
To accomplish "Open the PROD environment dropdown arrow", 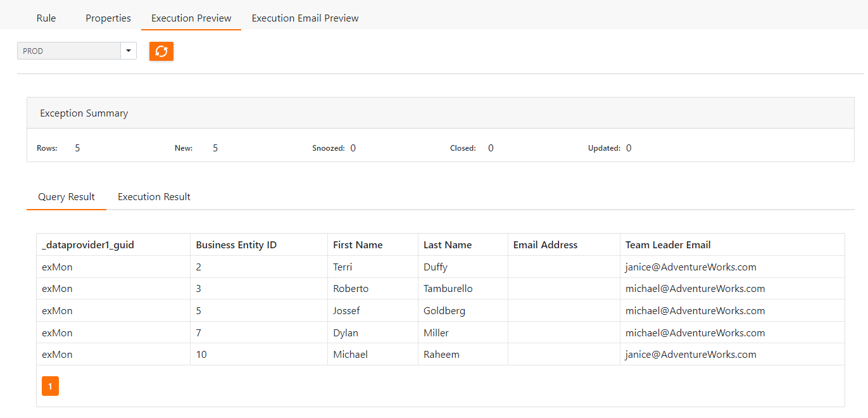I will coord(129,51).
